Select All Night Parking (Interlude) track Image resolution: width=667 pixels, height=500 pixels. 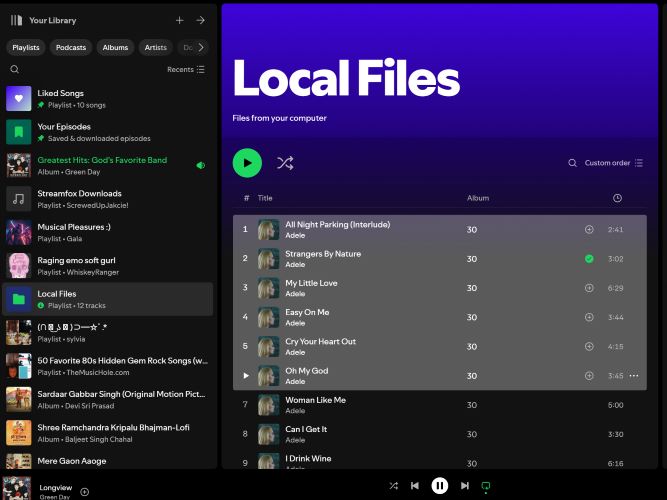440,229
